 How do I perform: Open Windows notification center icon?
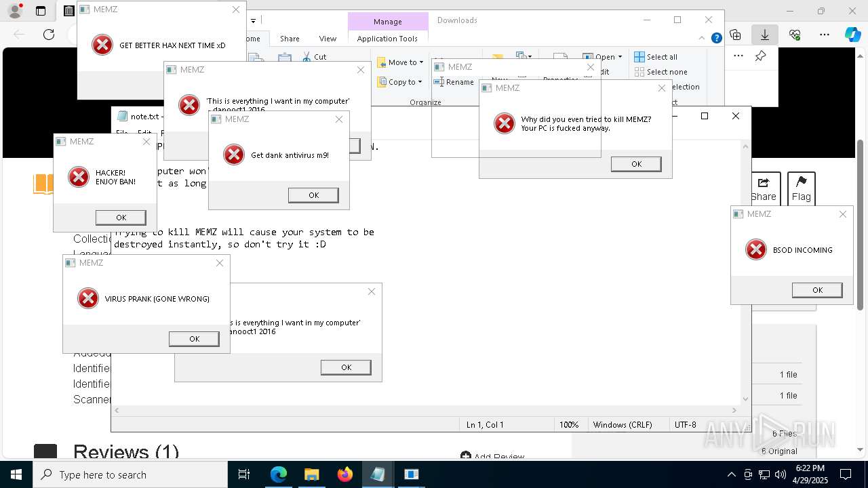coord(846,474)
